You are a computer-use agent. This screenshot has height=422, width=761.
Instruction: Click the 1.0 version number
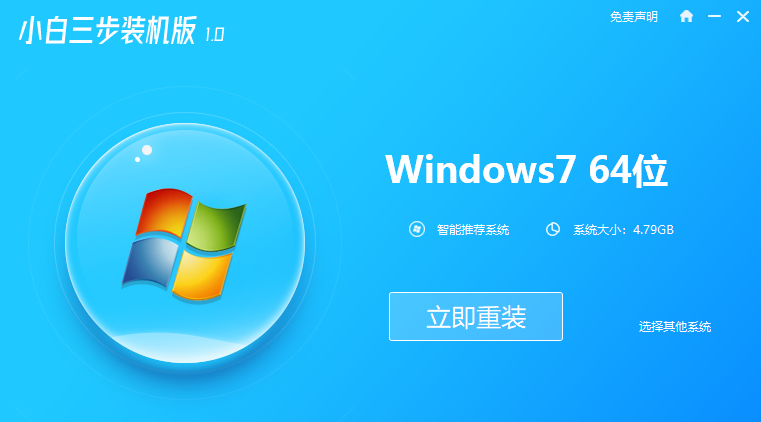click(x=215, y=34)
